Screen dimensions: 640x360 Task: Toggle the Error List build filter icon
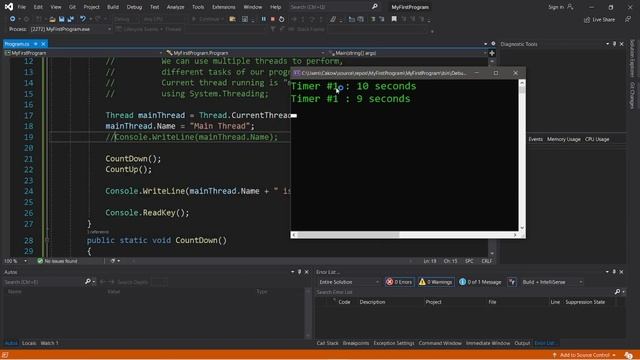(x=512, y=282)
